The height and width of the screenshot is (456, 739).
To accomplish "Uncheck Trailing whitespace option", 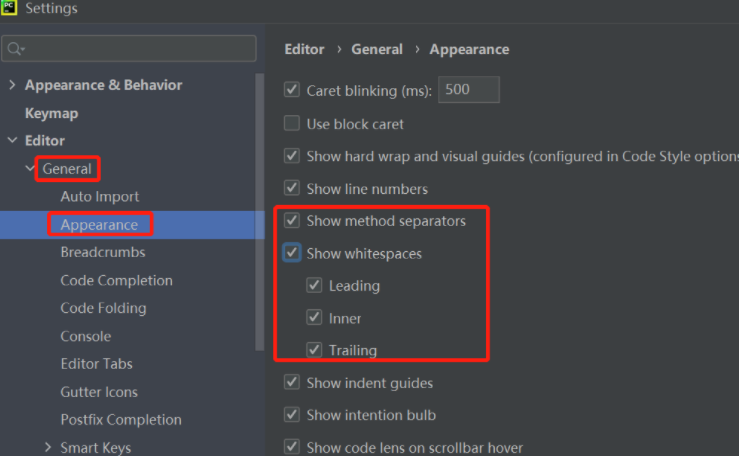I will [x=314, y=350].
